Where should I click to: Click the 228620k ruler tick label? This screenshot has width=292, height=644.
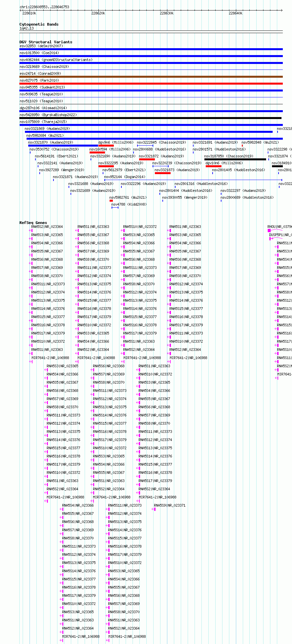coord(98,13)
